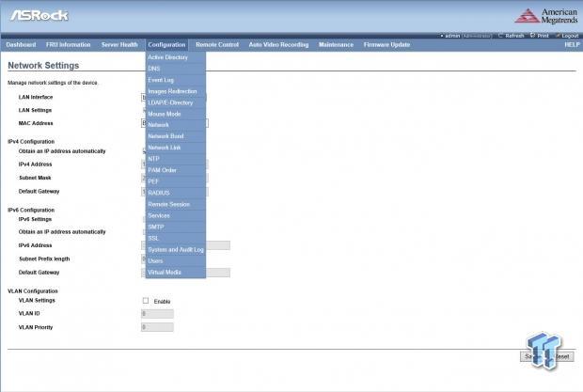Choose SMTP menu entry
The width and height of the screenshot is (583, 392).
(x=176, y=227)
